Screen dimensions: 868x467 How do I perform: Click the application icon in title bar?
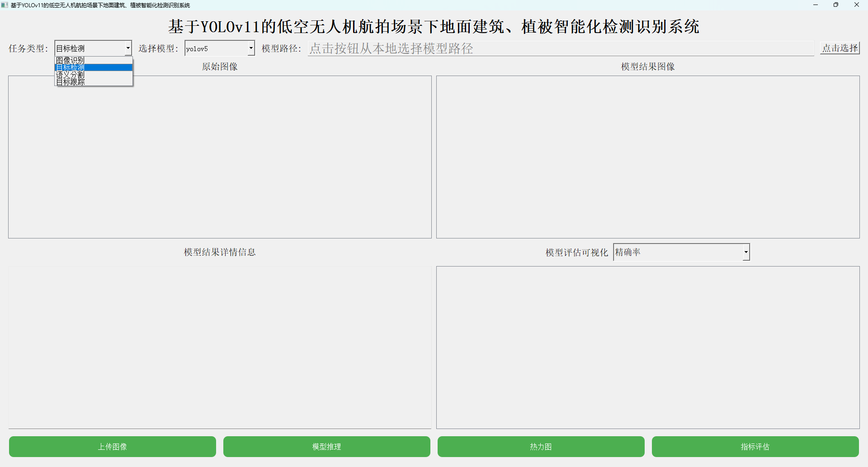pos(5,5)
